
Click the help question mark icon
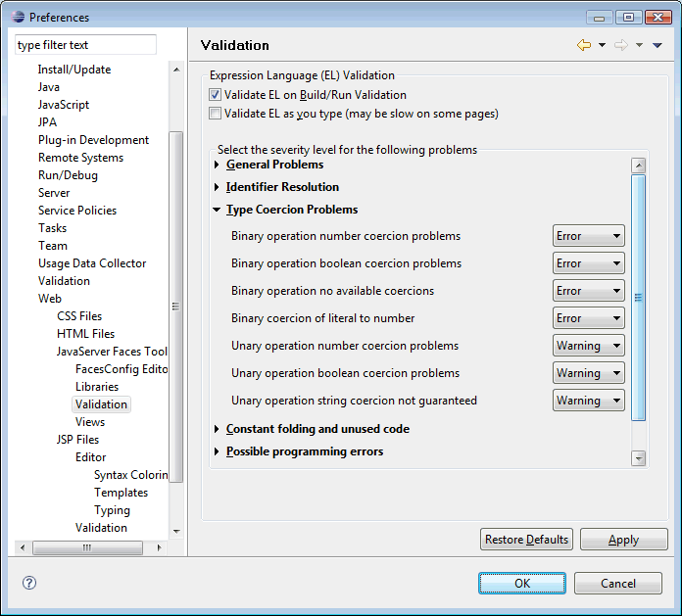29,583
